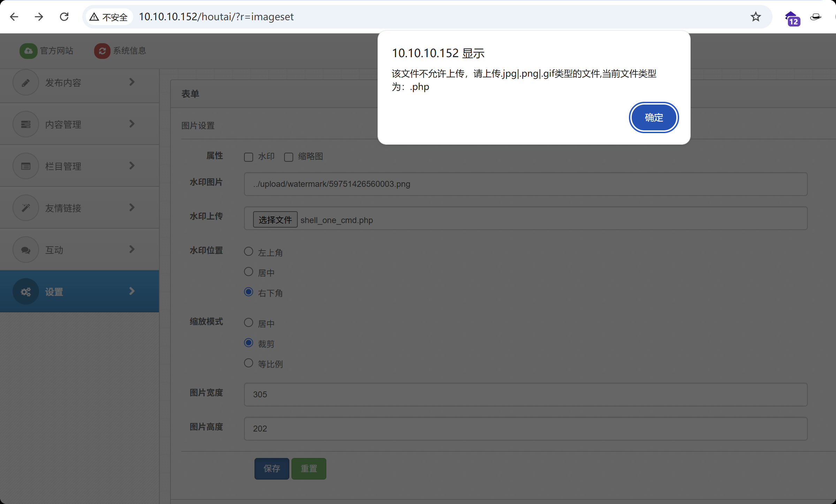Open the 互动 sidebar menu
This screenshot has width=836, height=504.
[x=79, y=250]
